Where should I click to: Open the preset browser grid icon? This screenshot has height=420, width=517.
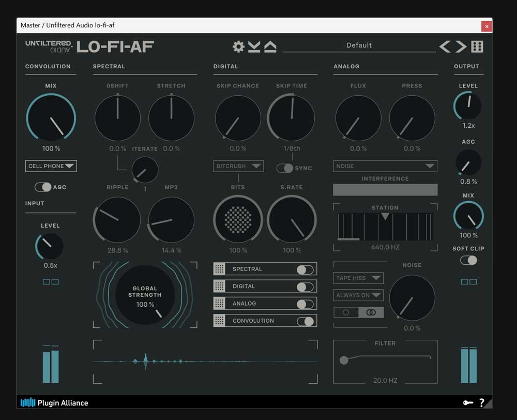tap(477, 47)
